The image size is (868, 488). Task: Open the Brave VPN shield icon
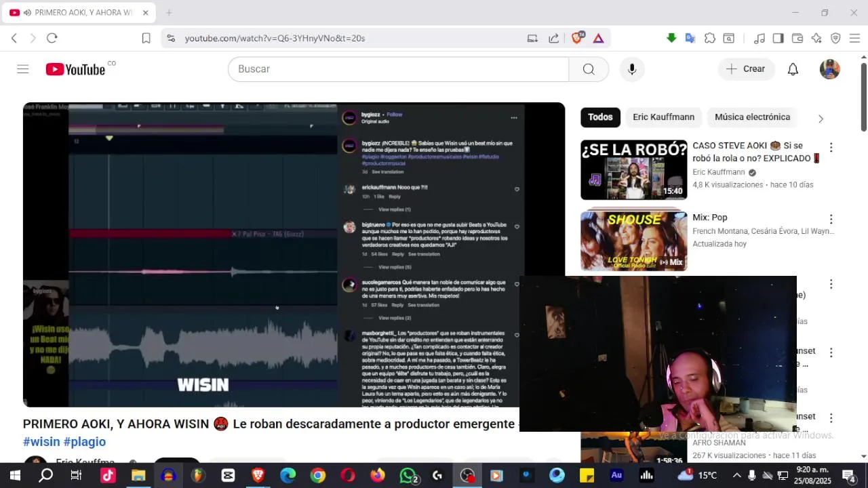pyautogui.click(x=835, y=39)
